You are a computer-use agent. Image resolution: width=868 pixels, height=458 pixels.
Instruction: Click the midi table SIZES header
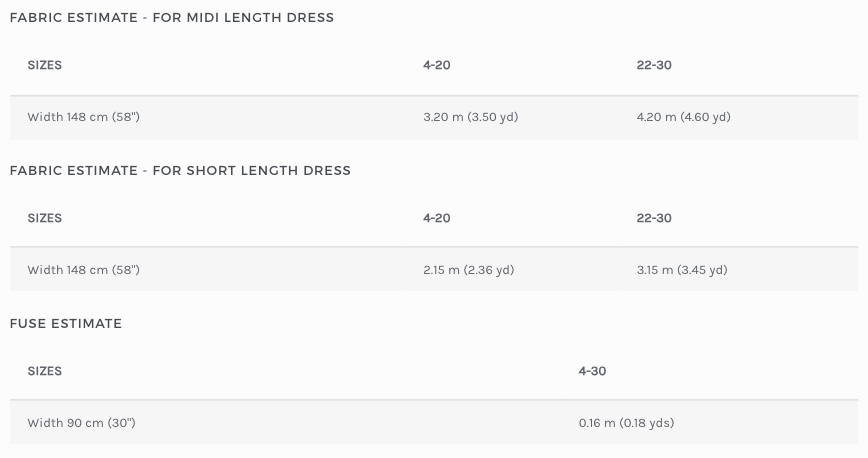[x=45, y=65]
